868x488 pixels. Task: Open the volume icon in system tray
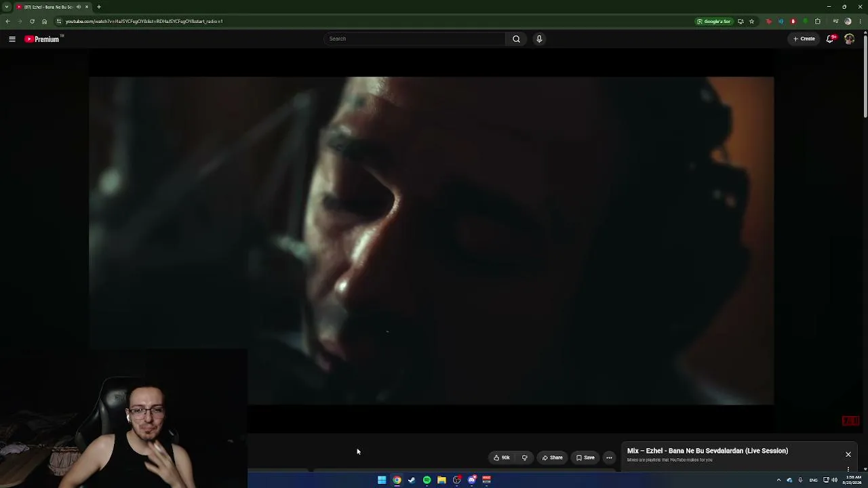834,480
